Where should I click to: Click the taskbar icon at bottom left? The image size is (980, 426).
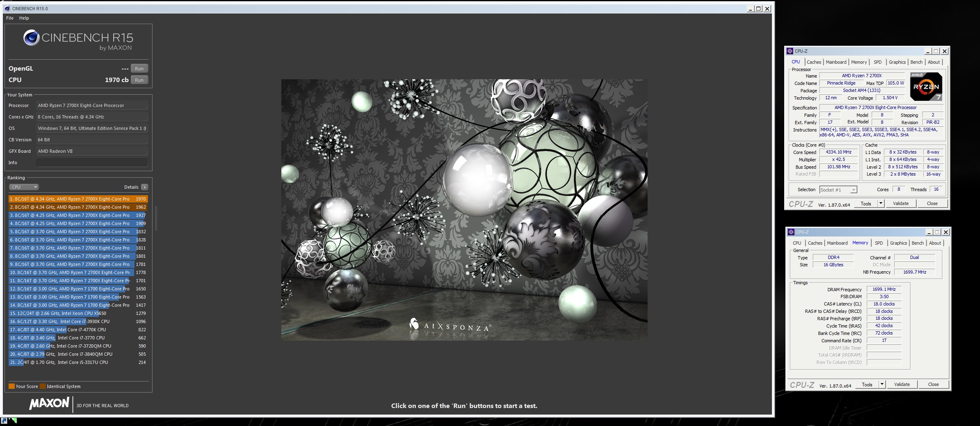(x=4, y=420)
